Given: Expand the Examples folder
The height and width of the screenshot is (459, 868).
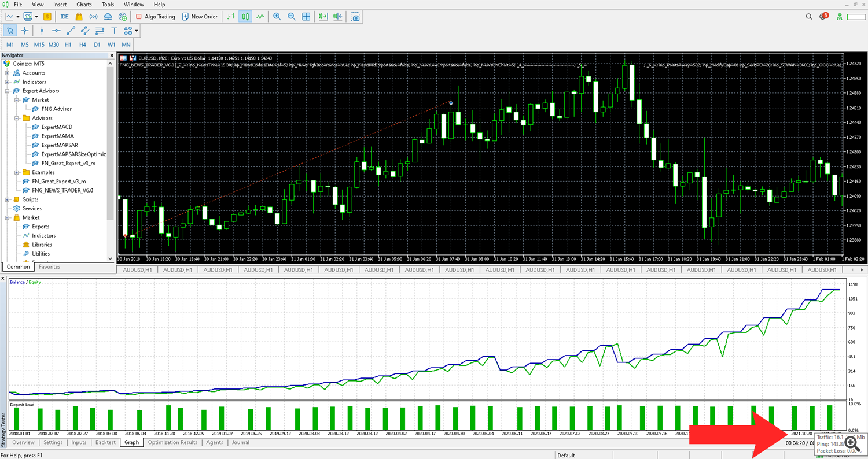Looking at the screenshot, I should tap(17, 172).
